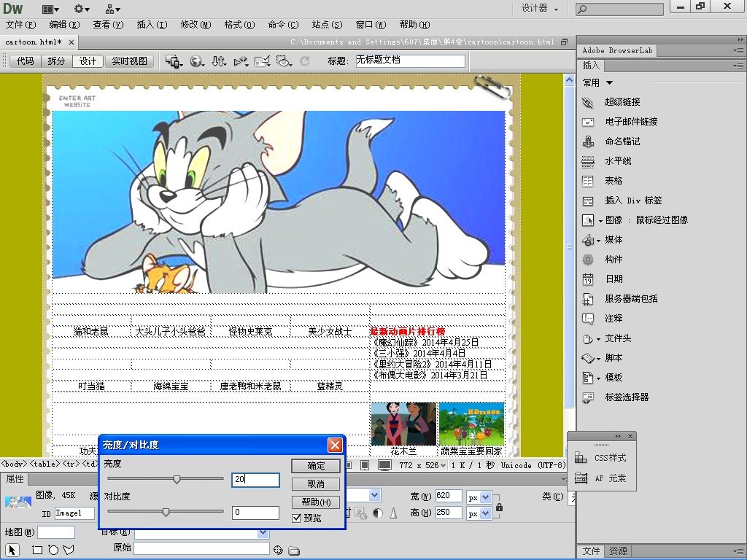Insert a named anchor icon
The height and width of the screenshot is (560, 747).
pyautogui.click(x=588, y=141)
